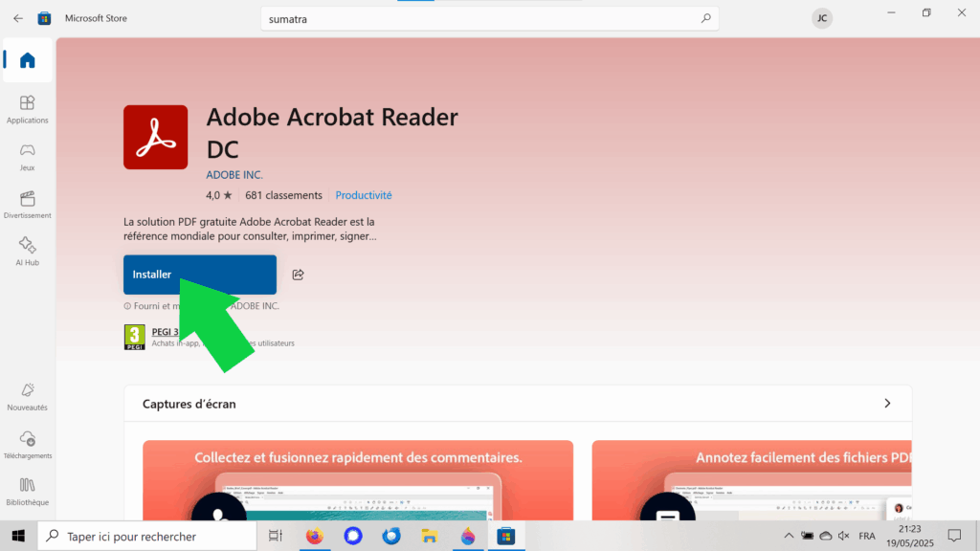Open the ADOBE INC. publisher link
This screenshot has width=980, height=551.
pyautogui.click(x=234, y=175)
